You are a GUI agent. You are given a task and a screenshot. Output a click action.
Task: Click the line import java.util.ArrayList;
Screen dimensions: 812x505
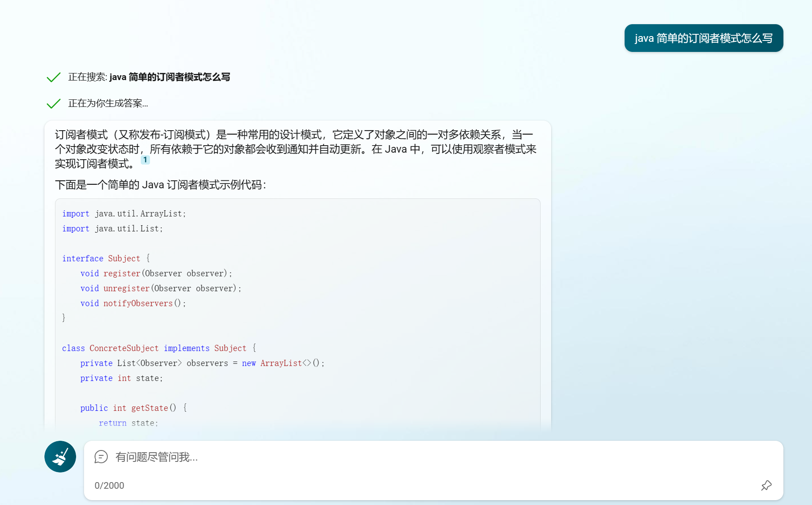124,214
